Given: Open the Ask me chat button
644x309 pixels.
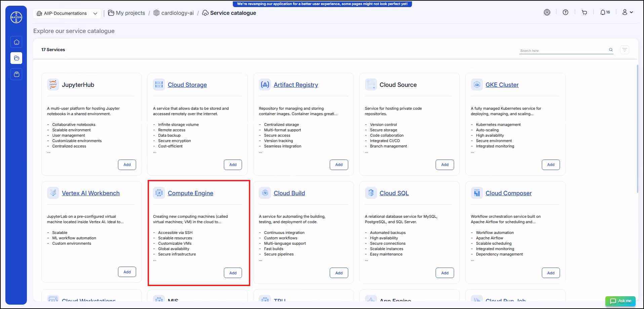Looking at the screenshot, I should pos(620,301).
